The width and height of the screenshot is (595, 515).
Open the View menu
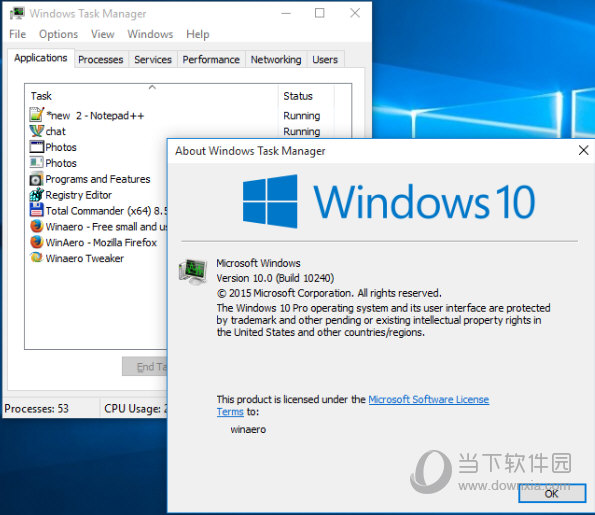(102, 34)
